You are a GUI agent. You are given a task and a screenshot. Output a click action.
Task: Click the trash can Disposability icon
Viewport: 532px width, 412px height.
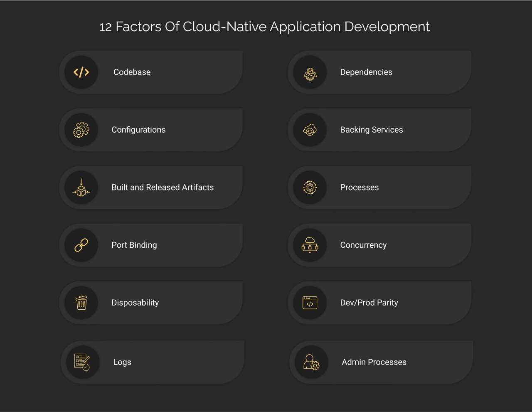click(x=81, y=303)
